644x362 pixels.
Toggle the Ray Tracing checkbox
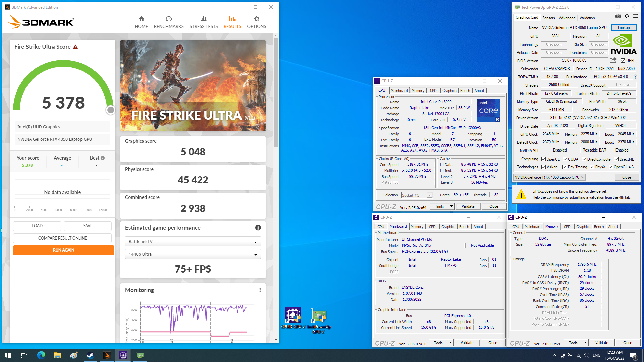(565, 167)
